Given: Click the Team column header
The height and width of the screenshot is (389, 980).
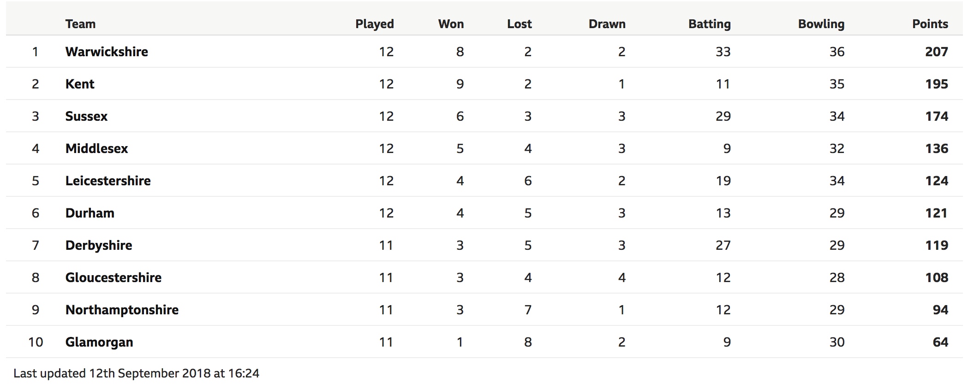Looking at the screenshot, I should click(x=80, y=24).
